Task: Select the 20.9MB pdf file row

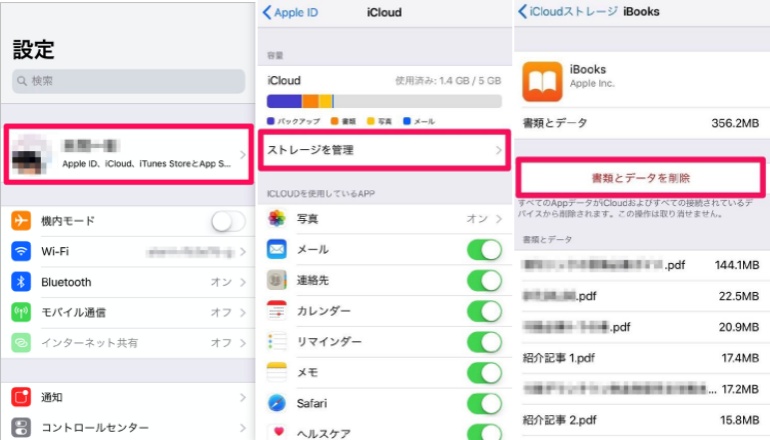Action: (x=641, y=327)
